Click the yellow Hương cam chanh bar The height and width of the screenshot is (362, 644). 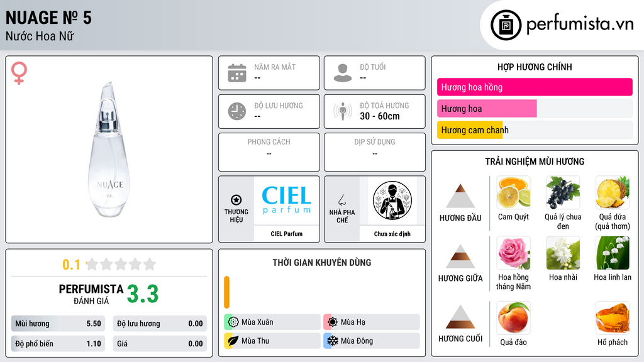click(470, 130)
